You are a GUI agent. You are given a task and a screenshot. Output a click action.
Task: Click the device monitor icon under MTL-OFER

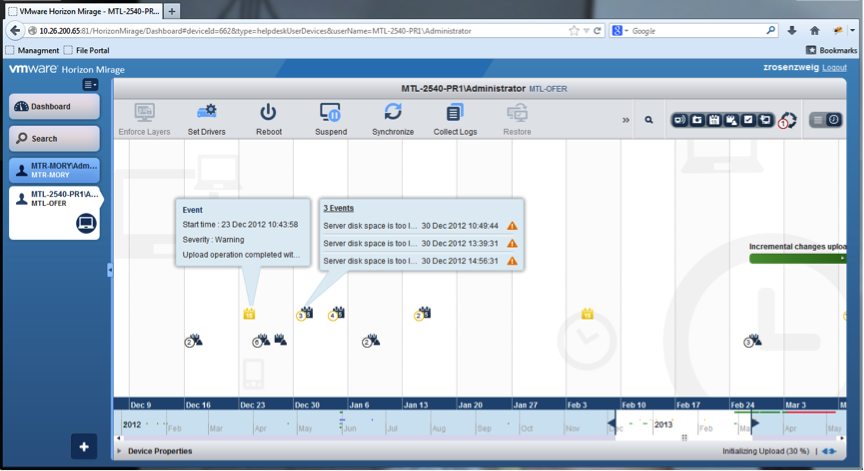tap(86, 223)
